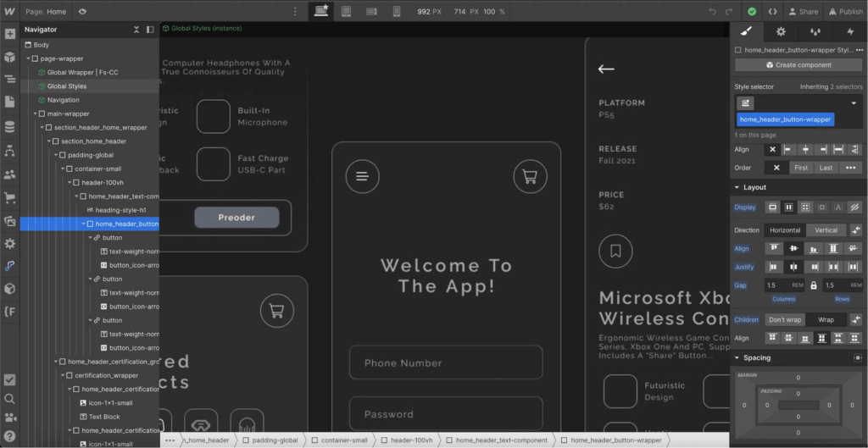Expand the Style selector dropdown arrow
The height and width of the screenshot is (448, 868).
point(854,103)
